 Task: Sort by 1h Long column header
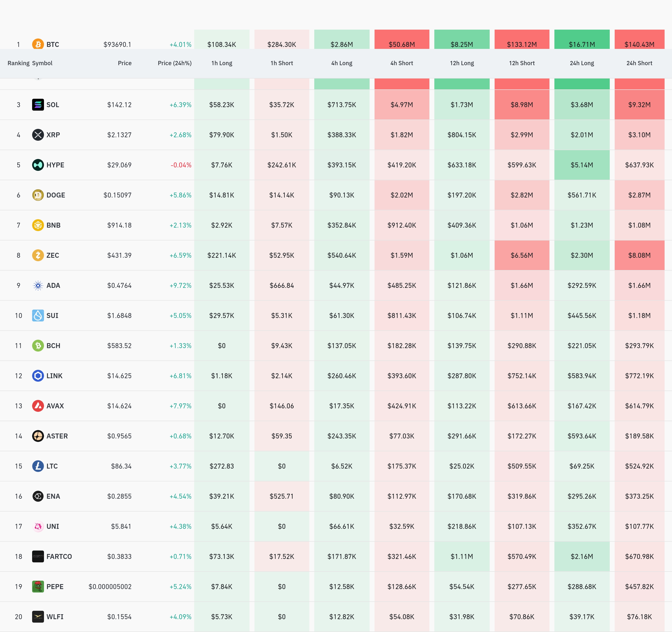tap(221, 63)
